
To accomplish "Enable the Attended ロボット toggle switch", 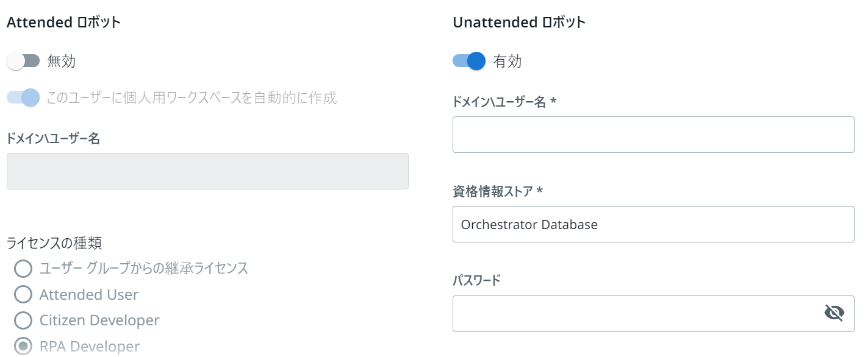I will [23, 61].
